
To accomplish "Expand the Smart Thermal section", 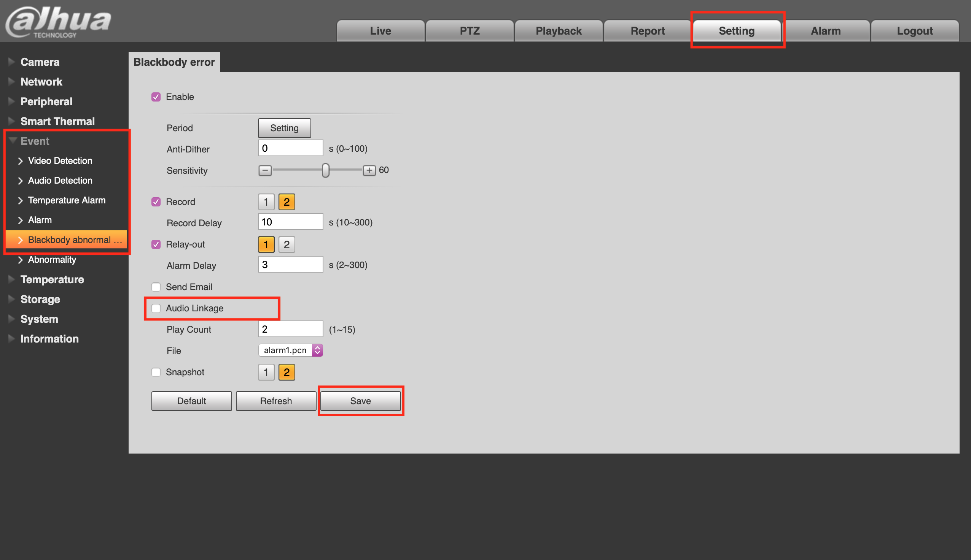I will coord(57,122).
